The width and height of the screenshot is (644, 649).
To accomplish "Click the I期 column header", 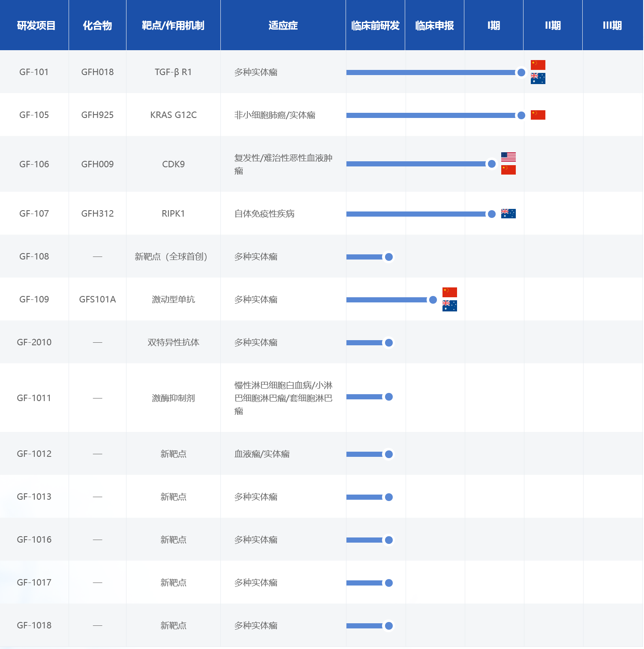I will pyautogui.click(x=494, y=26).
